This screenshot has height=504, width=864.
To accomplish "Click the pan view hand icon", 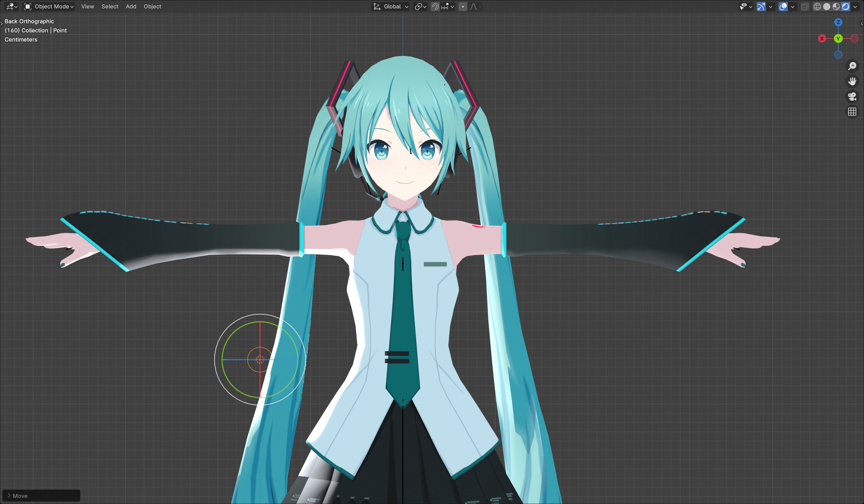I will tap(852, 81).
